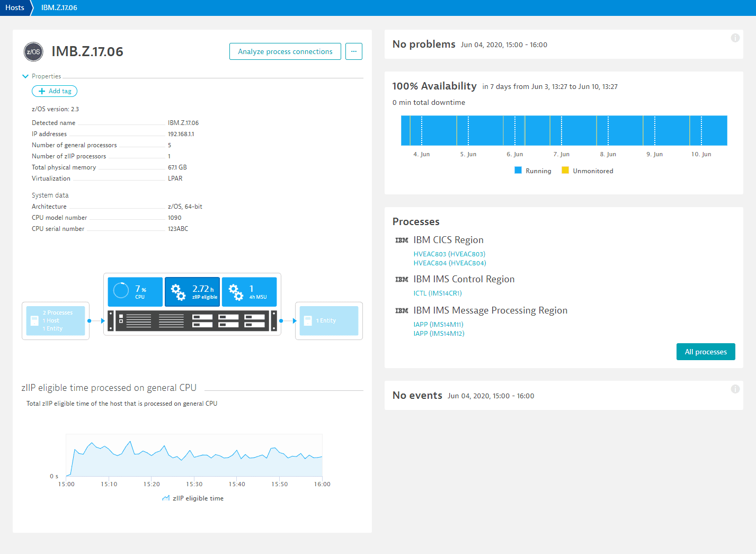Click the availability timeline bar
756x554 pixels.
click(x=564, y=130)
